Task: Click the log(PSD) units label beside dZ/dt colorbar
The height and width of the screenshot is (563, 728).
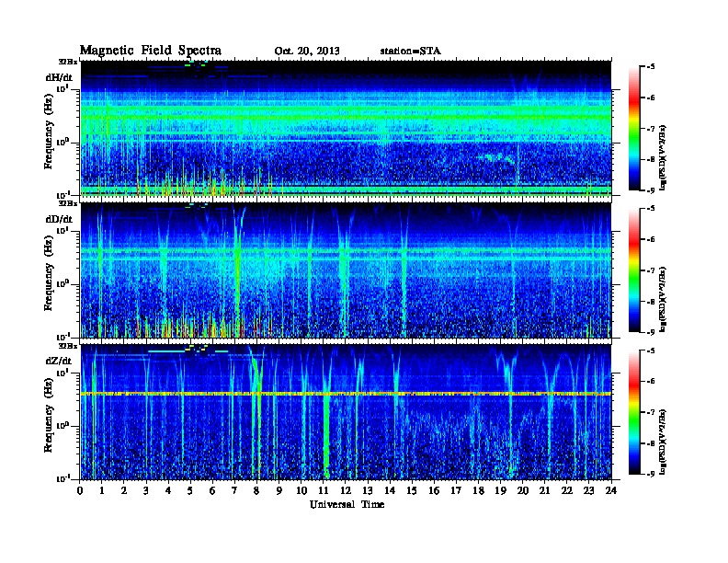Action: [663, 442]
